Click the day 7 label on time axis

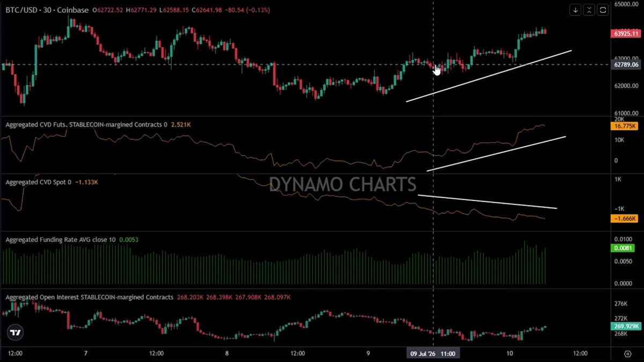[86, 354]
